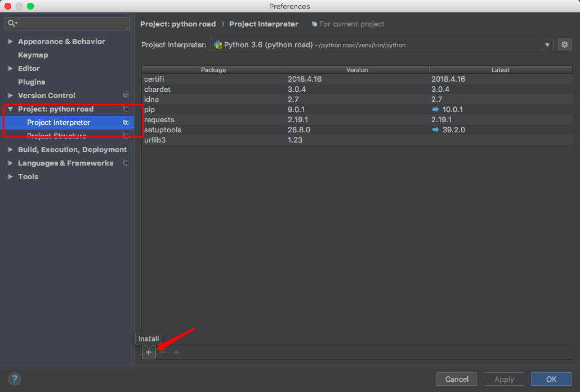The image size is (580, 392).
Task: Click the minus uninstall package button
Action: [163, 352]
